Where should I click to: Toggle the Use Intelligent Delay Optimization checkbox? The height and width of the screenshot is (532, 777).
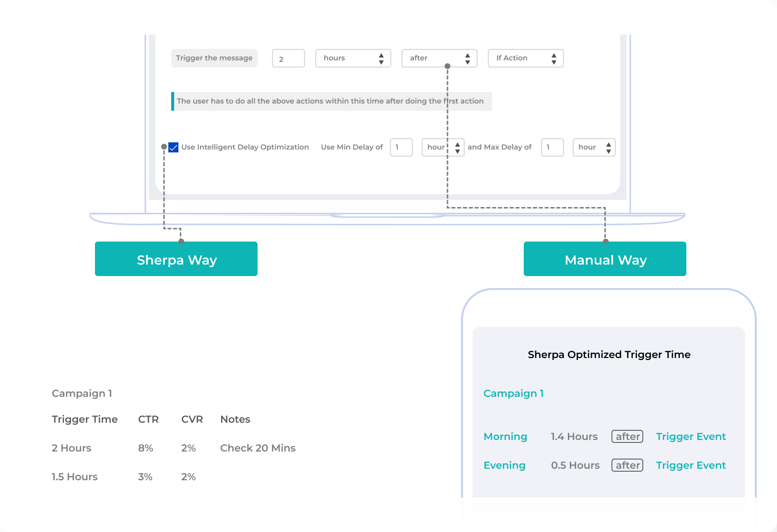[174, 147]
